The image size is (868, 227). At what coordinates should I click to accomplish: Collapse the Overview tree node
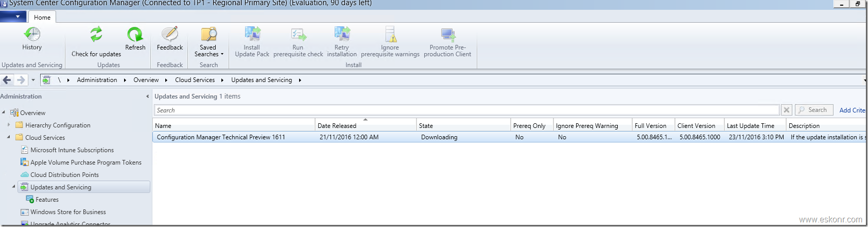click(4, 112)
